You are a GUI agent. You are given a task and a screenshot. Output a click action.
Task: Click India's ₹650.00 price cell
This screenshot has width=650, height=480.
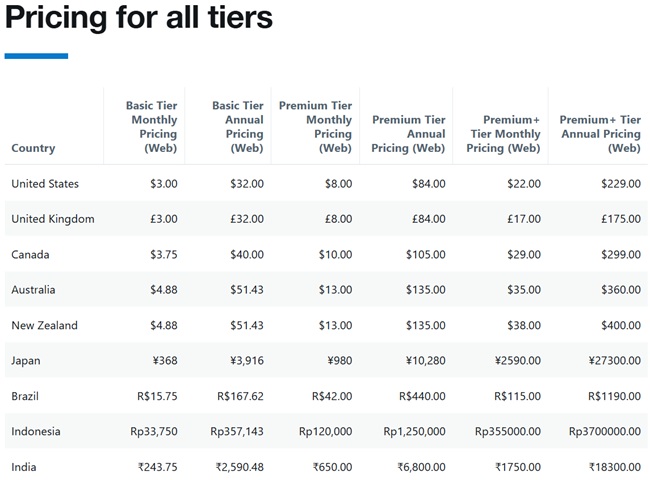coord(332,467)
